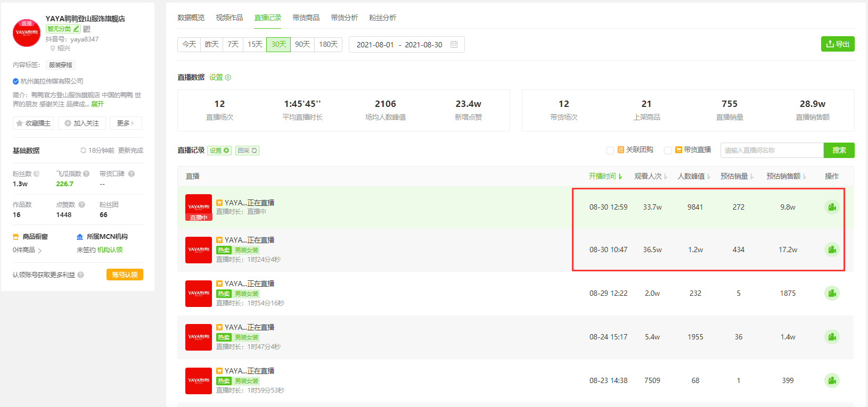Switch to the 带货分析 tab
The height and width of the screenshot is (407, 868).
tap(344, 18)
